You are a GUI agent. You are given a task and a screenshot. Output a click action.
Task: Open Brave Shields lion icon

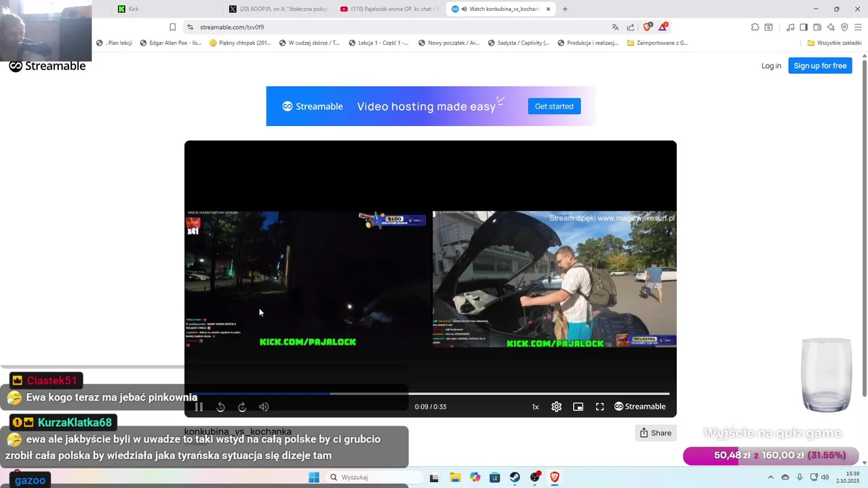tap(647, 27)
